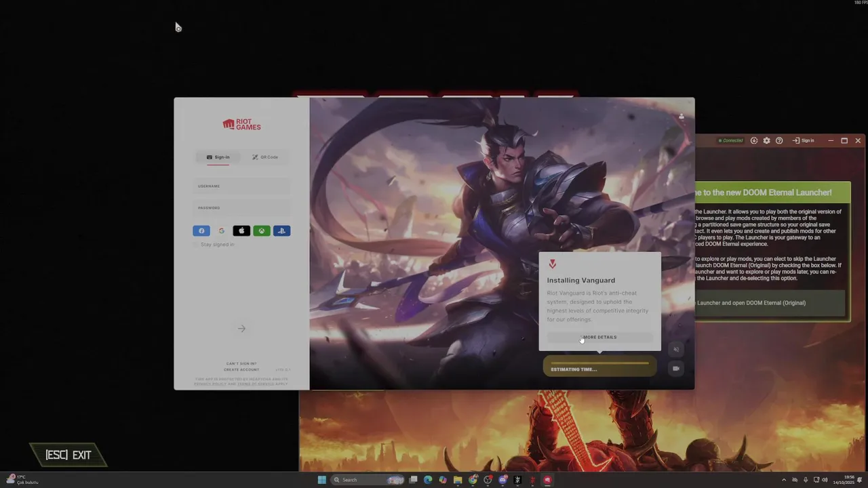Mute the Riot client background audio
The image size is (868, 488).
click(x=675, y=350)
